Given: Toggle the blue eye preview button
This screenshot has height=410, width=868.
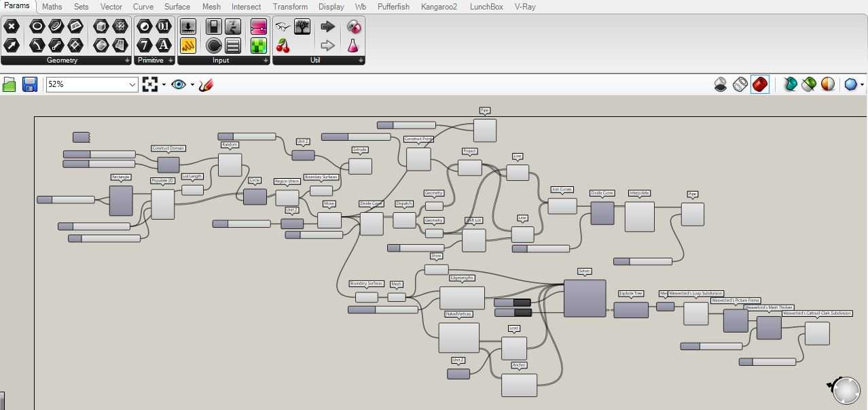Looking at the screenshot, I should [x=179, y=84].
